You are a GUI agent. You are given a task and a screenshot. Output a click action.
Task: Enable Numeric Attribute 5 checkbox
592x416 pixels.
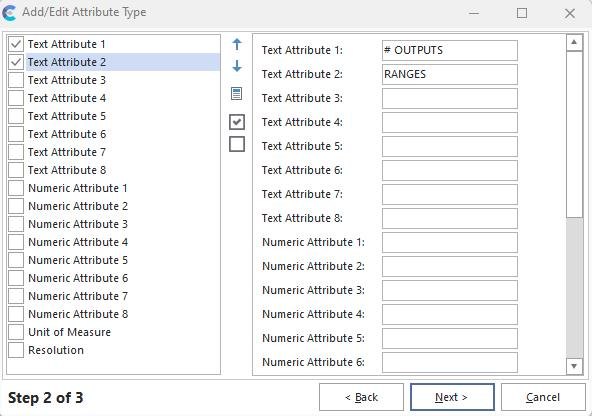coord(16,260)
